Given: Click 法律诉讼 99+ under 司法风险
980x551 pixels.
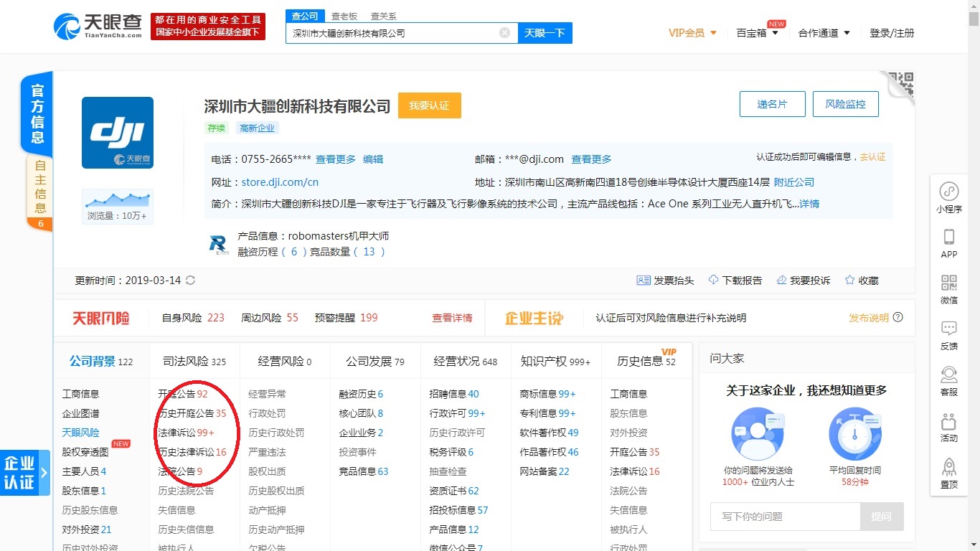Looking at the screenshot, I should [x=186, y=433].
